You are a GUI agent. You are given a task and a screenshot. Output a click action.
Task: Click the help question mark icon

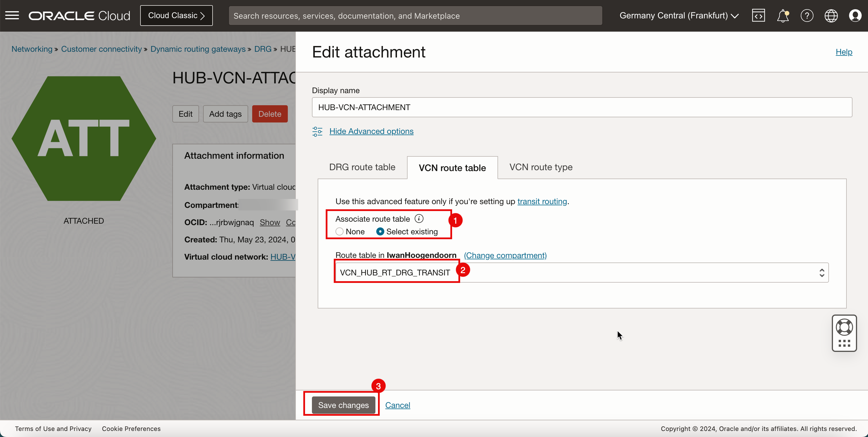(806, 16)
